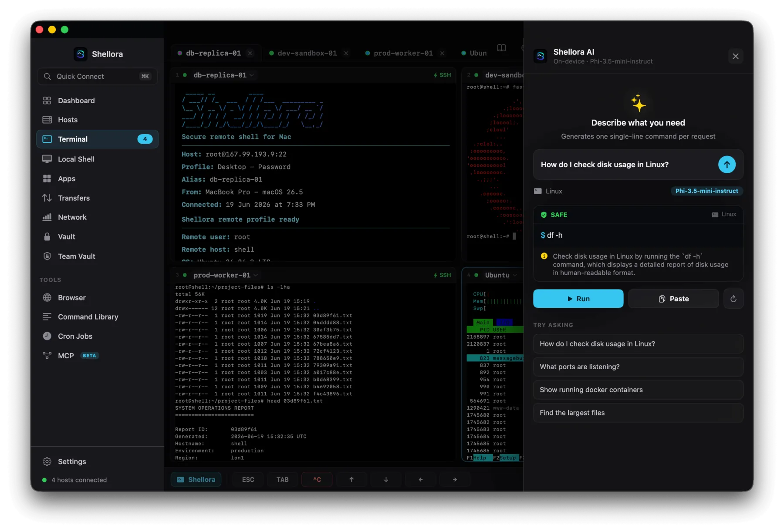
Task: Open Local Shell
Action: [x=97, y=159]
